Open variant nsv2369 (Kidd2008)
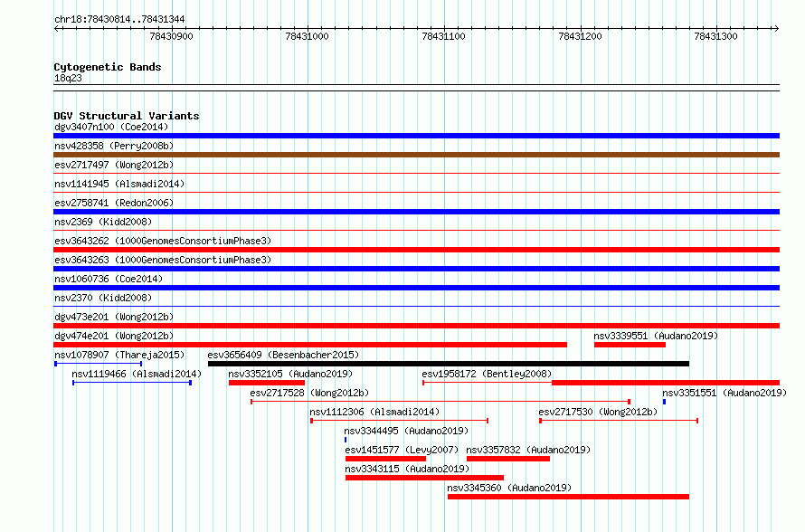This screenshot has height=532, width=805. click(103, 222)
